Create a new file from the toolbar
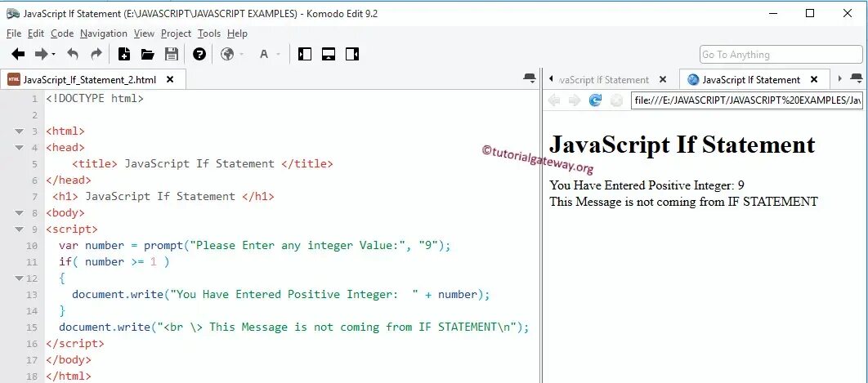The height and width of the screenshot is (383, 868). (124, 54)
